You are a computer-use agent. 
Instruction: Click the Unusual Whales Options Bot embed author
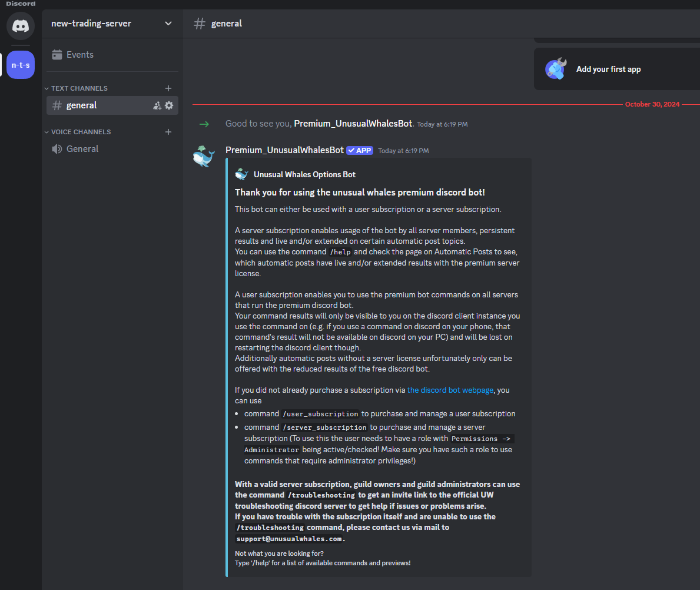(304, 175)
